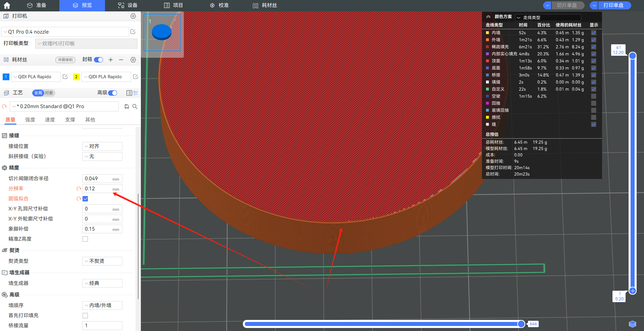The width and height of the screenshot is (644, 331).
Task: Switch to the 强度 settings tab
Action: 30,120
